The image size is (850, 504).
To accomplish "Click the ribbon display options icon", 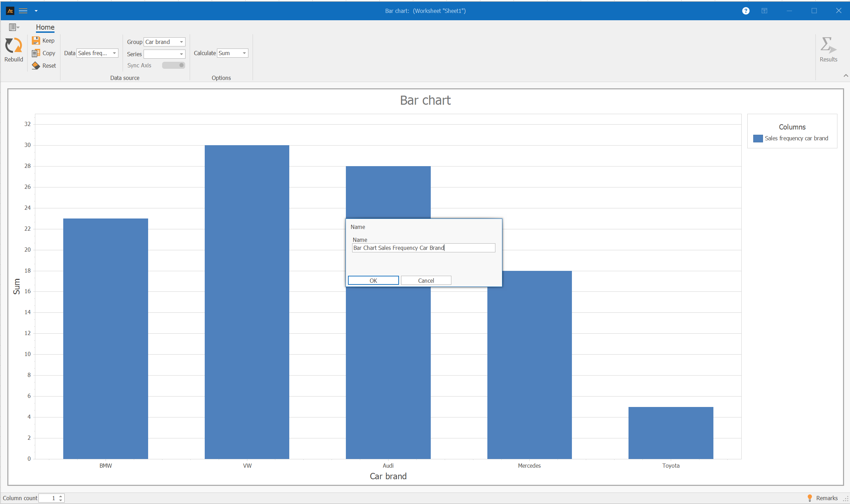I will [764, 11].
